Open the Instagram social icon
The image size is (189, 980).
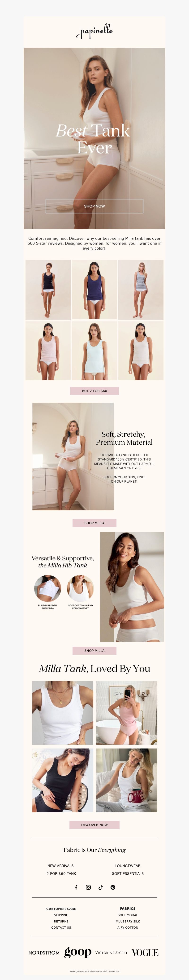(88, 887)
